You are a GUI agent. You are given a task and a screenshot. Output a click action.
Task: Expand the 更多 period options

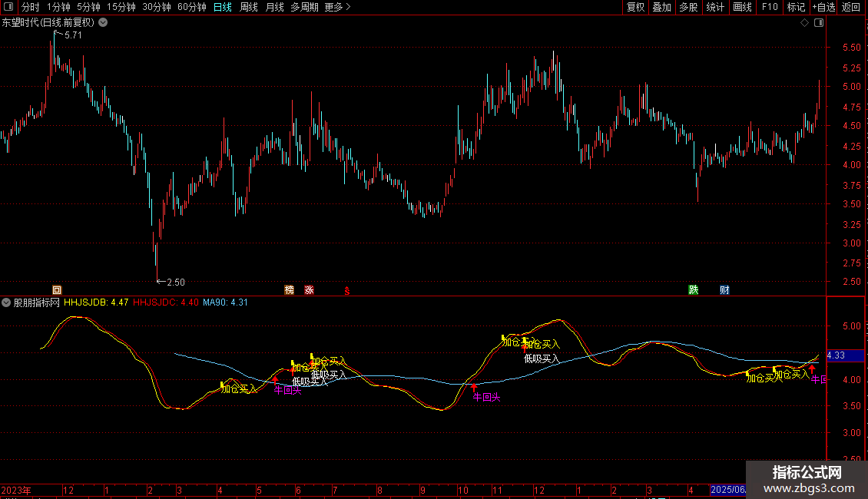(x=337, y=7)
